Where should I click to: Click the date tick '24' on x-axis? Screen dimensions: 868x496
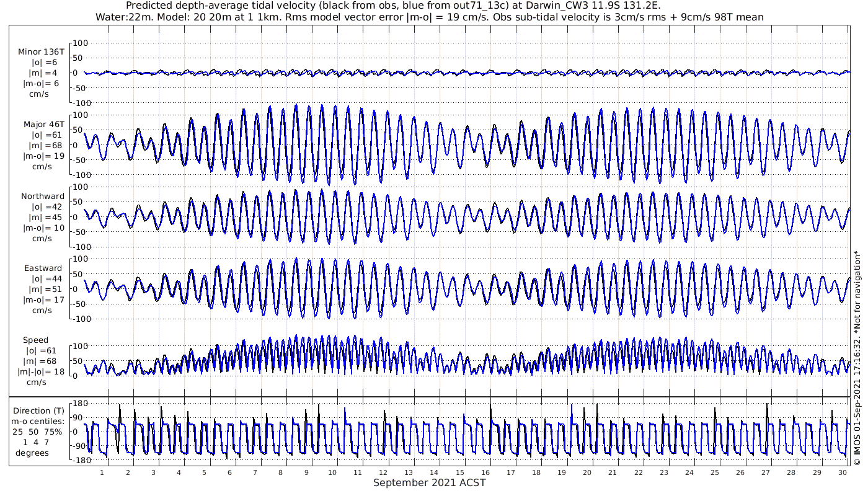689,472
